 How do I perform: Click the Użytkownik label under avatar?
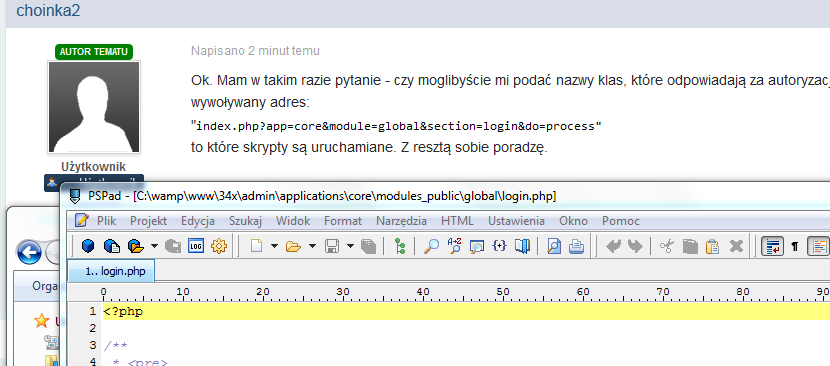[x=94, y=167]
